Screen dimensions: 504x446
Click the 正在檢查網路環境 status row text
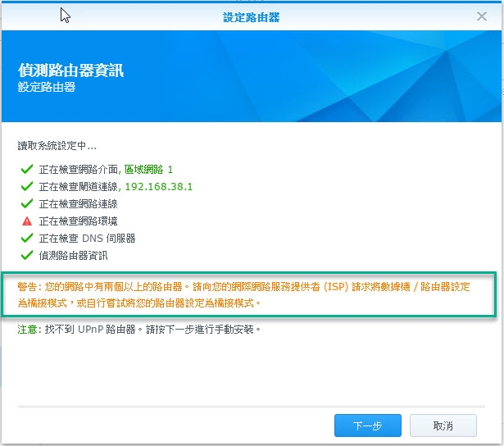(x=78, y=221)
